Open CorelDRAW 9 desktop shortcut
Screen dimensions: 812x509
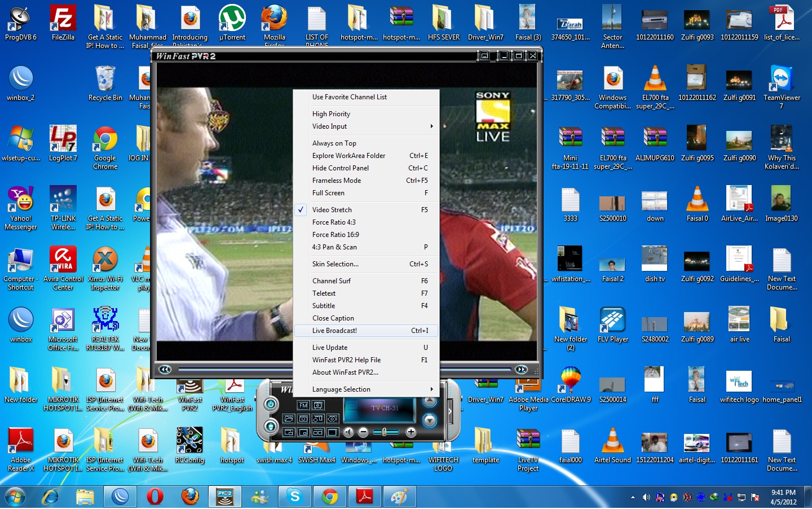point(571,385)
